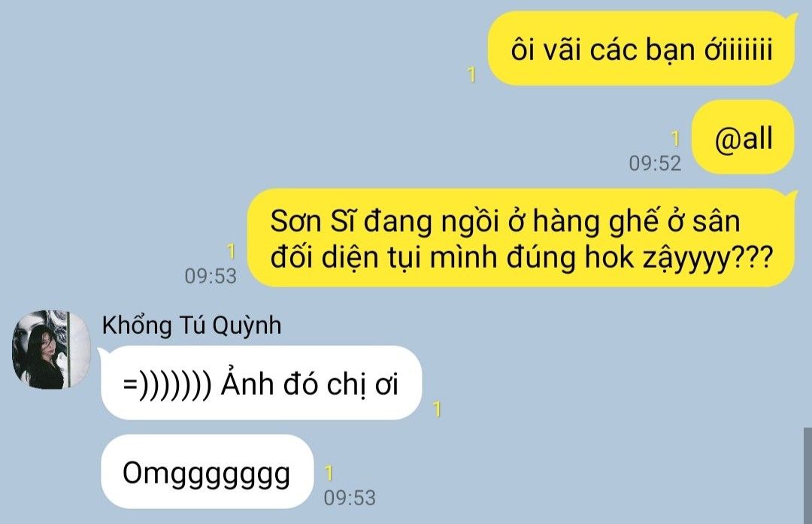Tap unread count above the 09:52 time

point(674,139)
